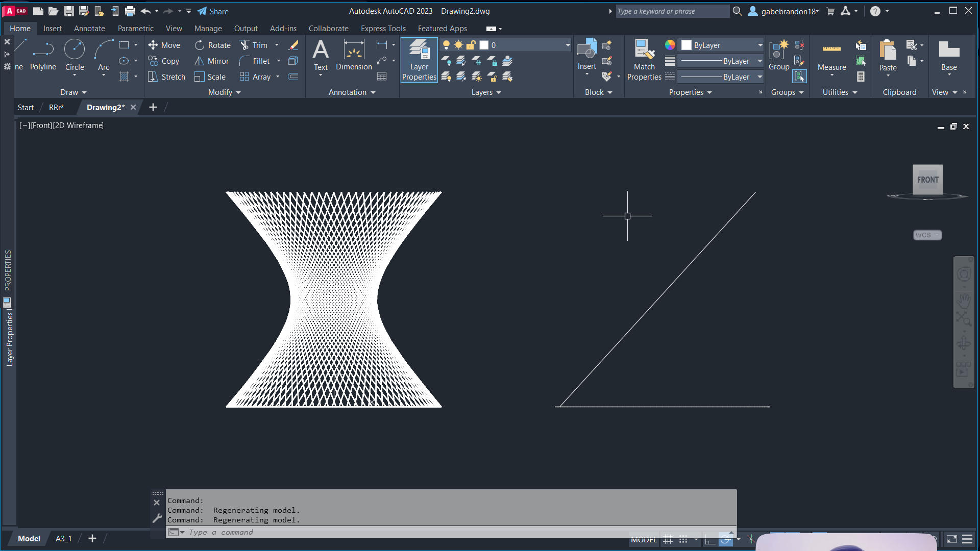Click the Arc tool icon

[104, 50]
